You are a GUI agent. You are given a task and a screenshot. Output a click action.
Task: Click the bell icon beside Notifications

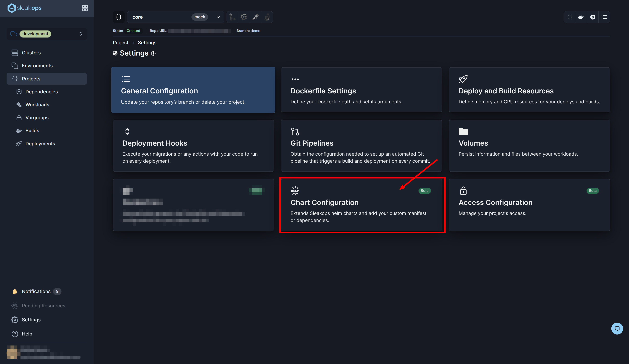(x=15, y=291)
